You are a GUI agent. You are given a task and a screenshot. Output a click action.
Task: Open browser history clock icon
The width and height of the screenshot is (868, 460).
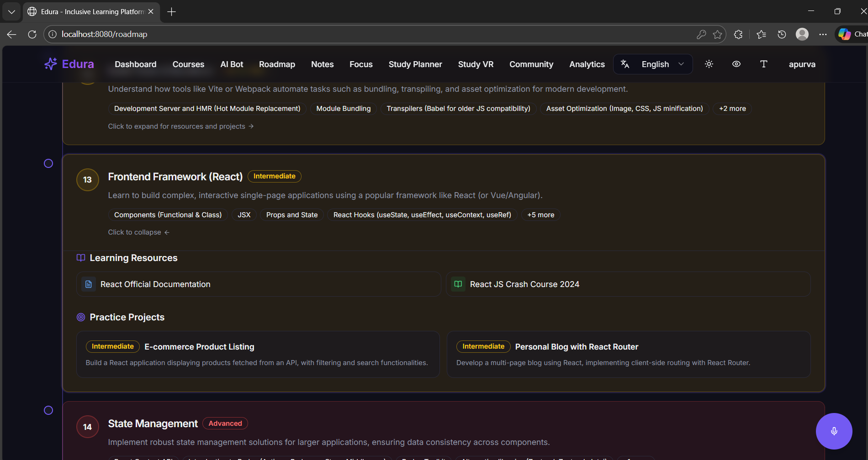(782, 34)
